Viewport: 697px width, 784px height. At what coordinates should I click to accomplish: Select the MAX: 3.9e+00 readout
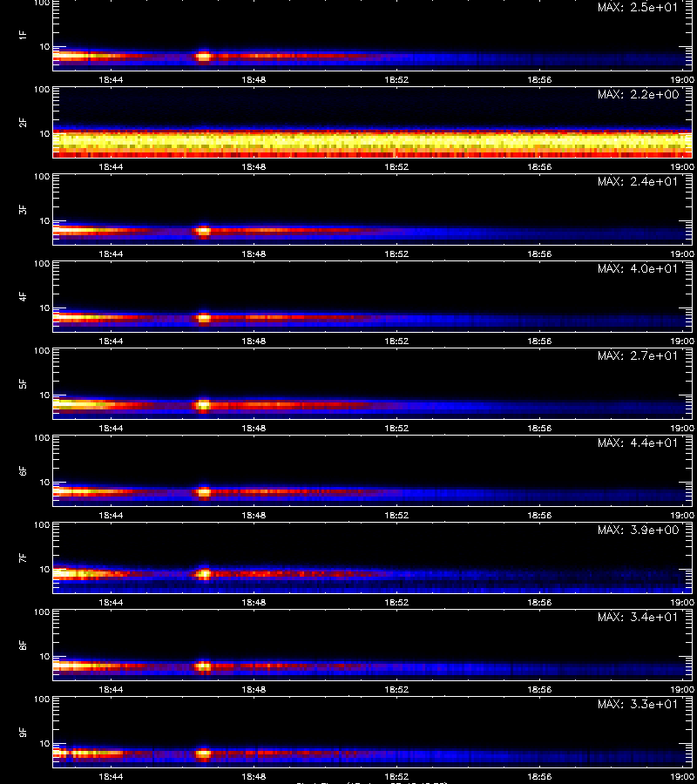point(638,530)
